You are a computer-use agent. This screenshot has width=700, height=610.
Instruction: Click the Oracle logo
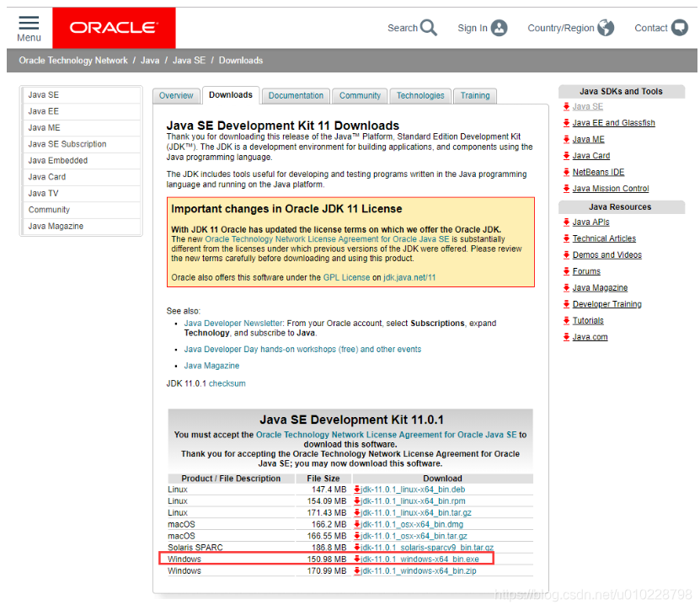[x=114, y=28]
